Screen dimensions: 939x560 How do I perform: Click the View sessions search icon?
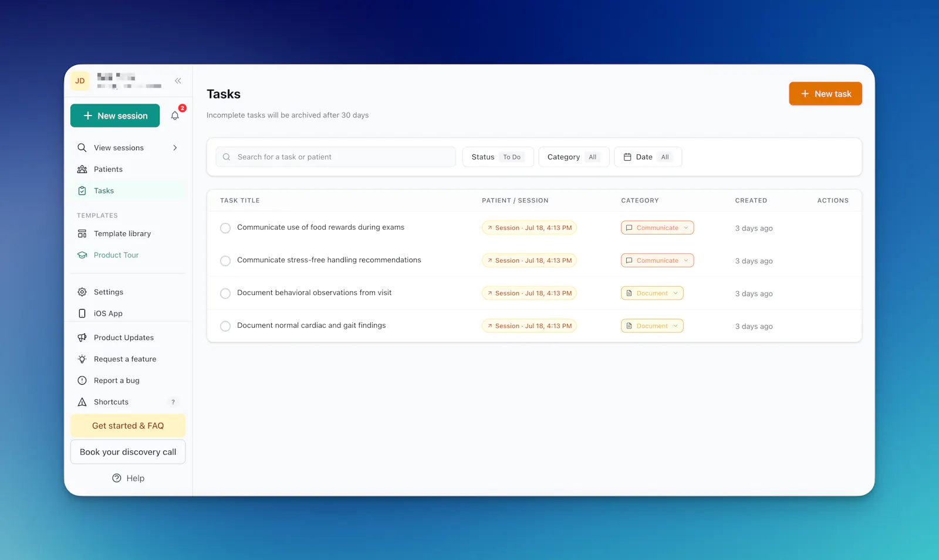[82, 148]
